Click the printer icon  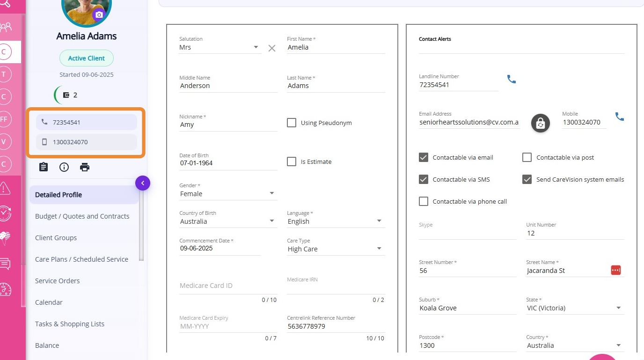85,167
